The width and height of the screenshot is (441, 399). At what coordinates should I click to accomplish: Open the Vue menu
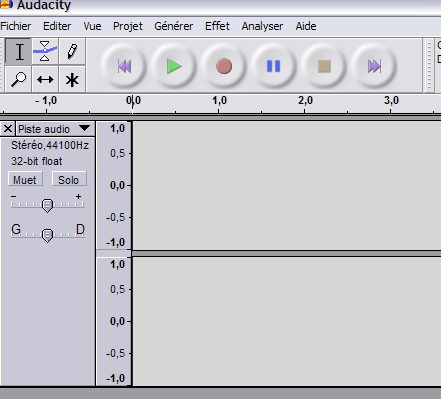pos(92,26)
